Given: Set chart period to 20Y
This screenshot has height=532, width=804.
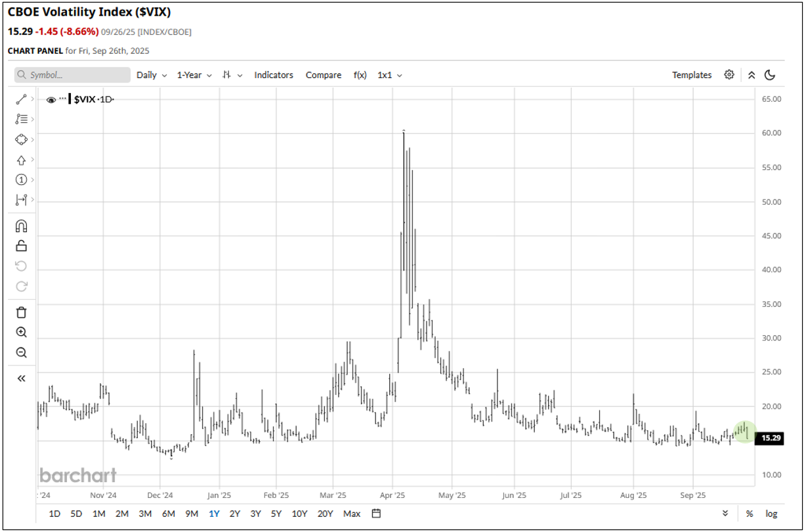Looking at the screenshot, I should (x=326, y=514).
